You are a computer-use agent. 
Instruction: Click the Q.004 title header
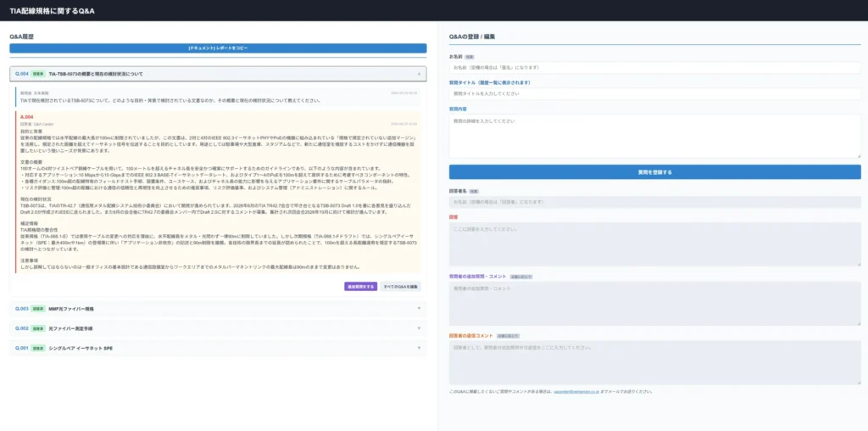[x=218, y=74]
